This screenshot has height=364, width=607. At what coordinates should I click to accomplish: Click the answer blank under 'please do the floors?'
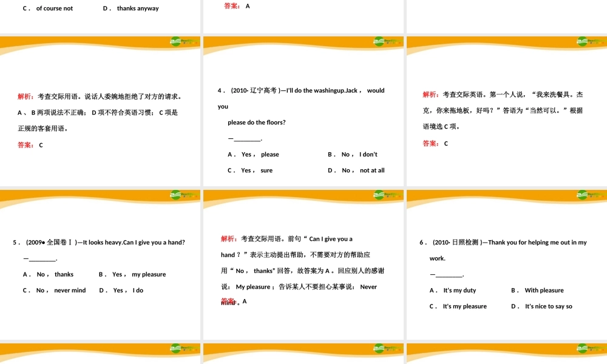pyautogui.click(x=245, y=138)
